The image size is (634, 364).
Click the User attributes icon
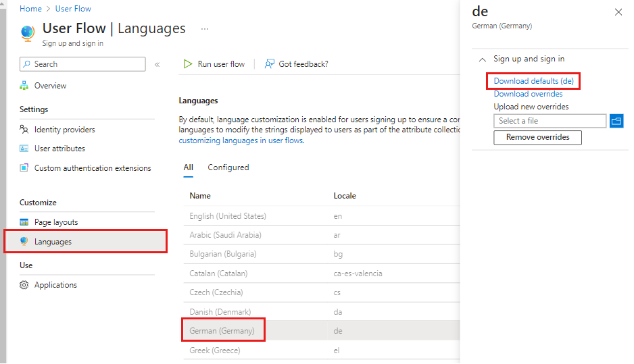[24, 149]
